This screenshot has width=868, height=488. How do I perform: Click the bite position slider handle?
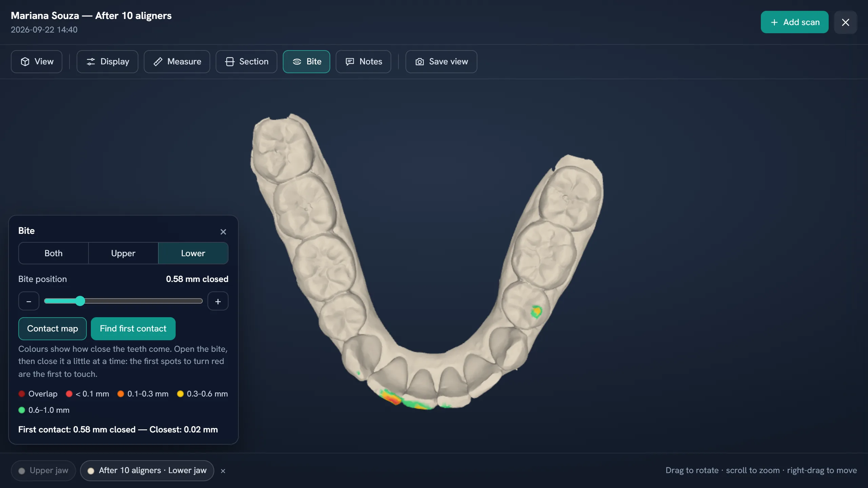80,301
